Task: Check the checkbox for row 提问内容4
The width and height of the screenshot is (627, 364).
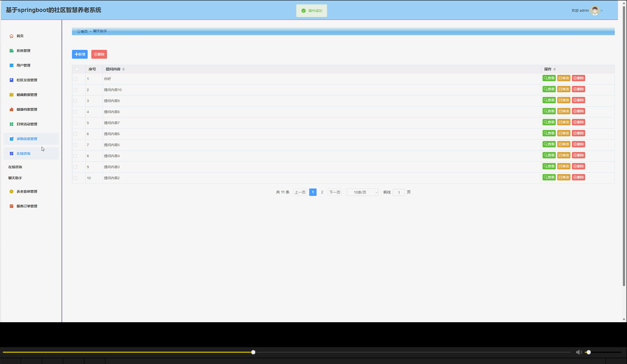Action: (x=75, y=156)
